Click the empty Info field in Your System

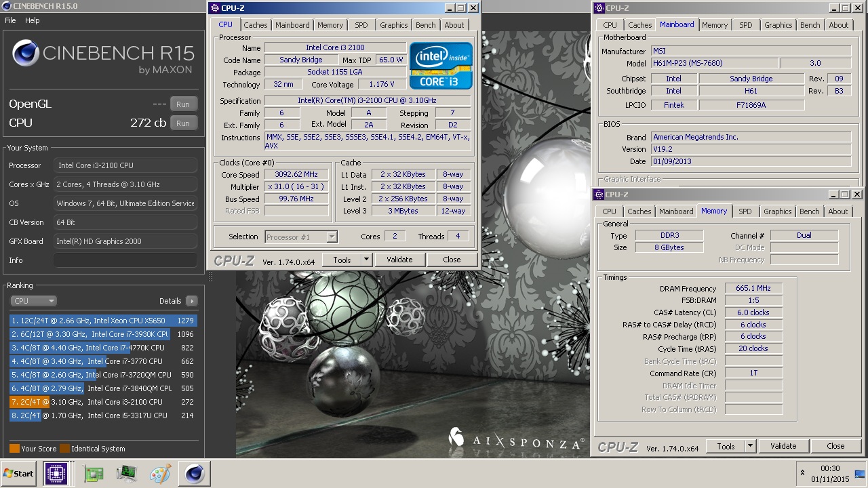(x=125, y=260)
